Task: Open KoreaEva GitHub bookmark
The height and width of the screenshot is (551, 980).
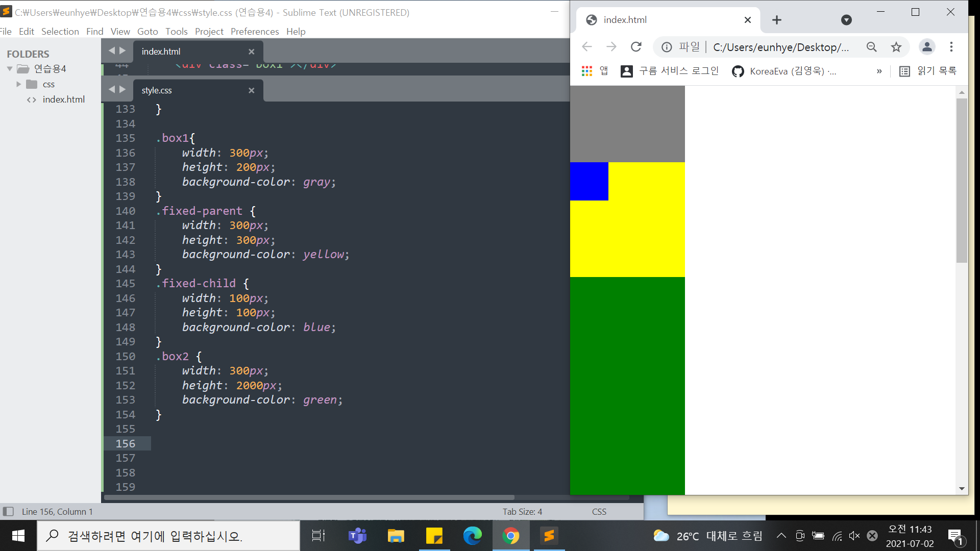Action: click(784, 71)
